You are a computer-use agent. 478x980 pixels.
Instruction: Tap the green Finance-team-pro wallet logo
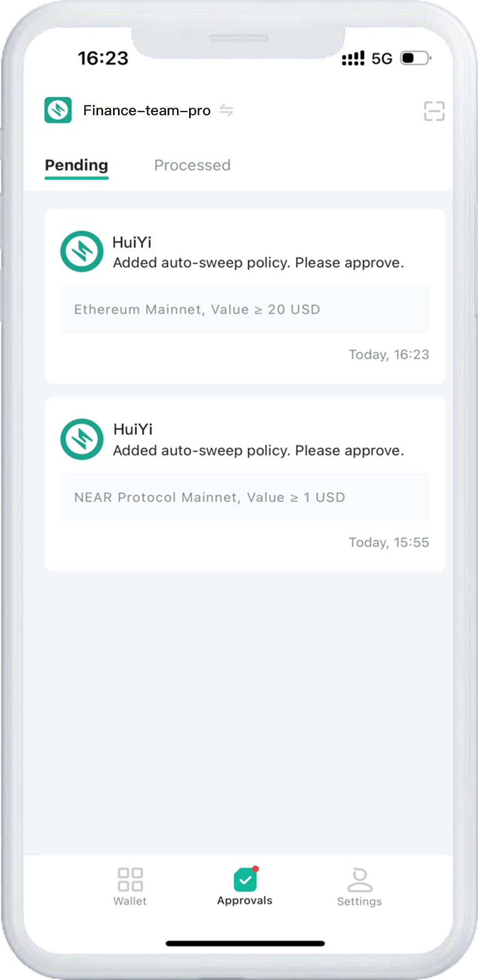[58, 110]
